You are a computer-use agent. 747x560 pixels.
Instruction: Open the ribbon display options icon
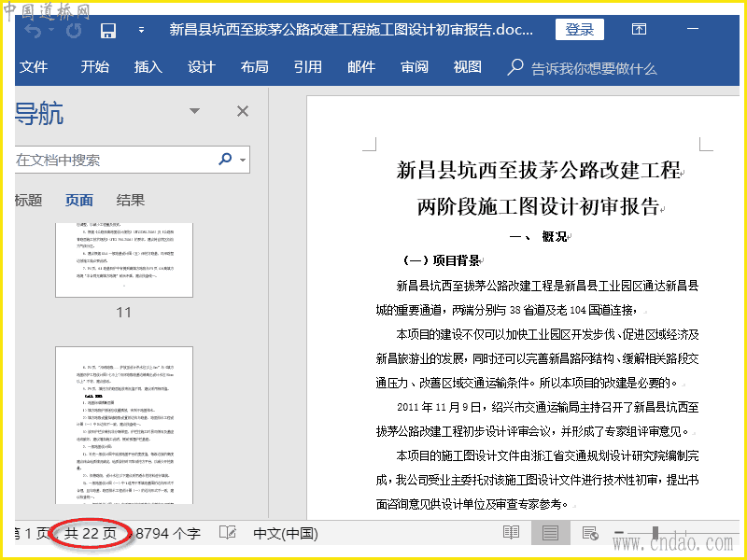pos(639,30)
